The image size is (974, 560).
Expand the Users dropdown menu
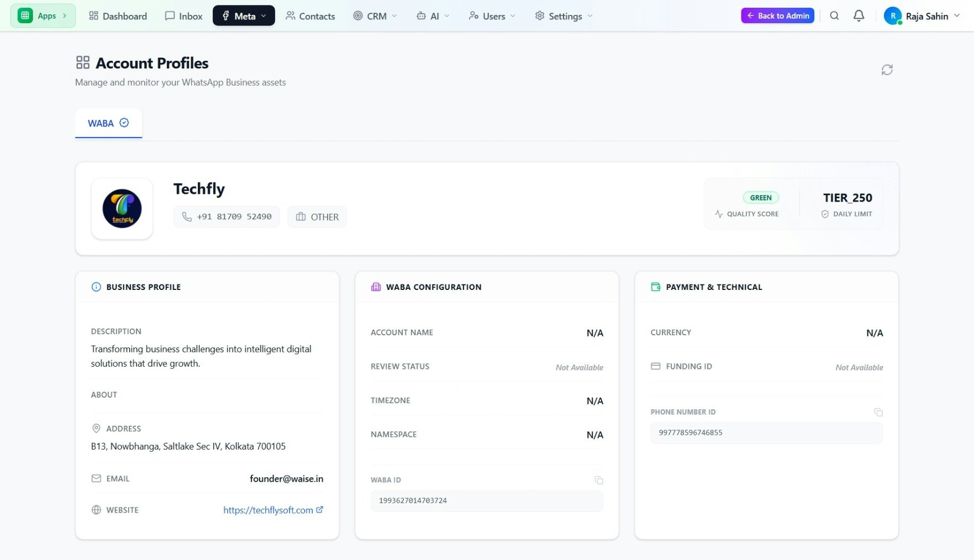pos(492,16)
